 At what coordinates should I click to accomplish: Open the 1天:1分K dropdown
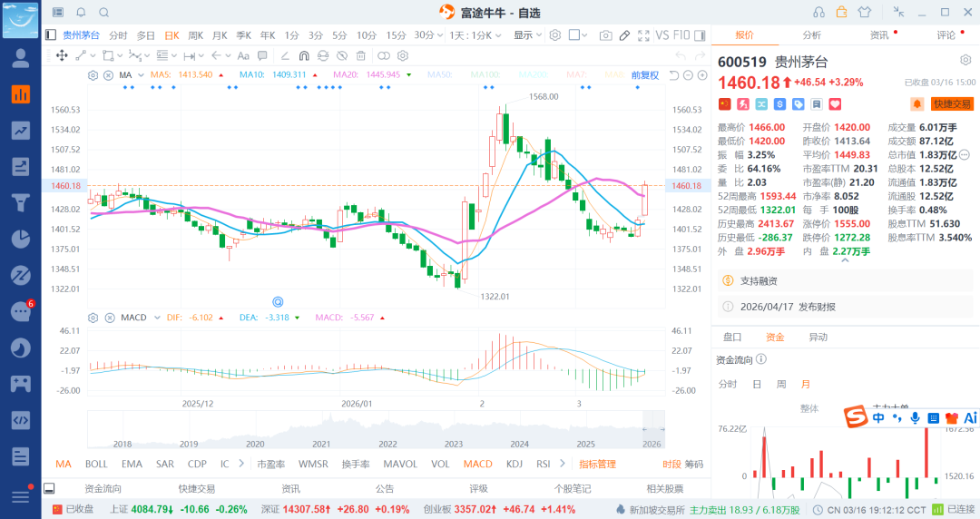[475, 35]
